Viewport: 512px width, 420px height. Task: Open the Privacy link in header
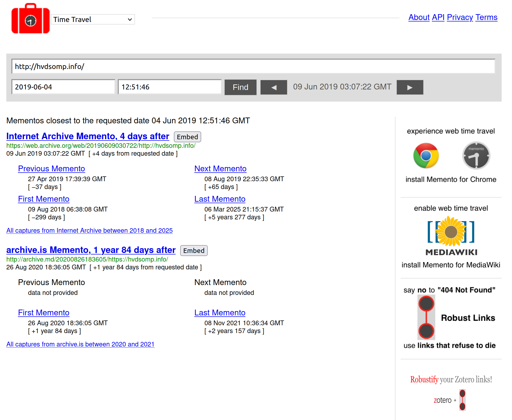pyautogui.click(x=460, y=17)
